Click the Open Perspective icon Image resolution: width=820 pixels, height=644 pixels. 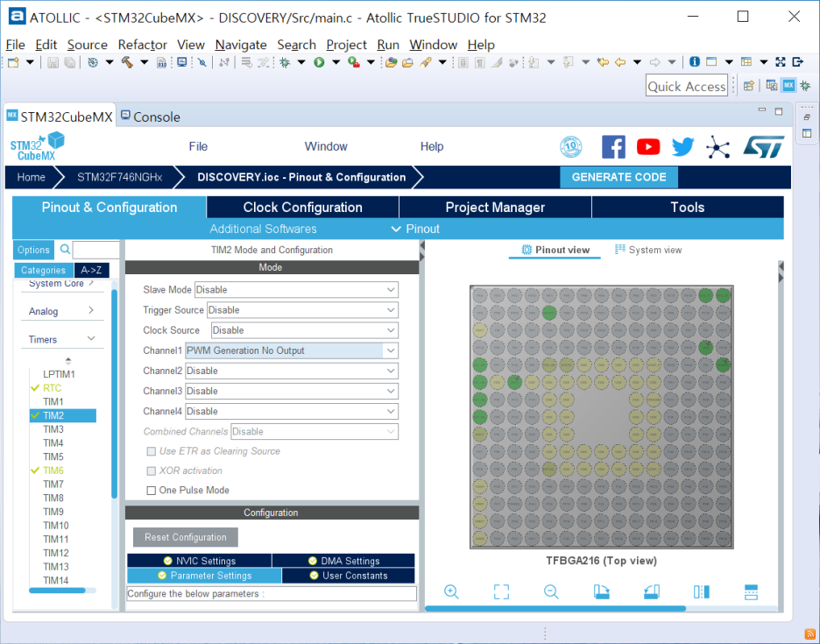pyautogui.click(x=749, y=85)
